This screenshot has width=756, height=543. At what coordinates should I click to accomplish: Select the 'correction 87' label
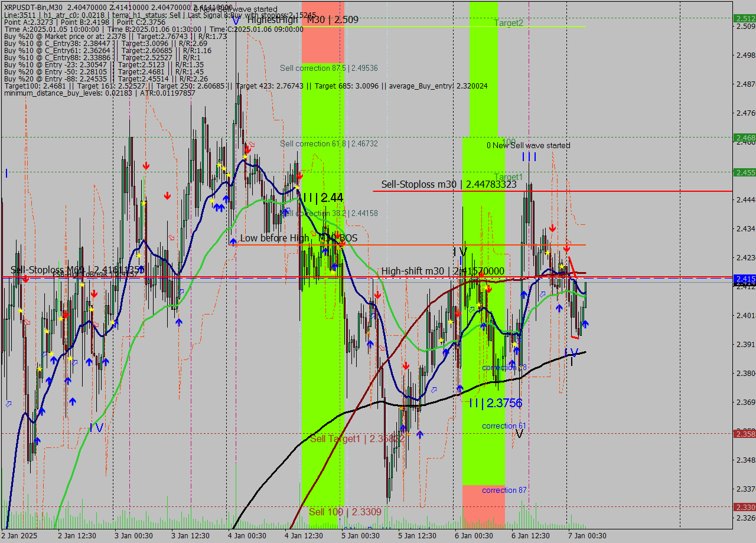504,490
